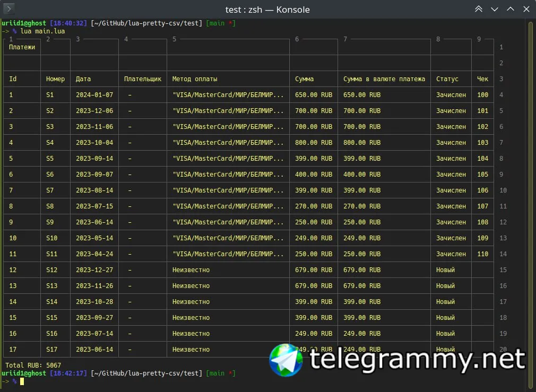This screenshot has height=392, width=536.
Task: Click 'Неизвестно' method in row S14
Action: tap(191, 301)
